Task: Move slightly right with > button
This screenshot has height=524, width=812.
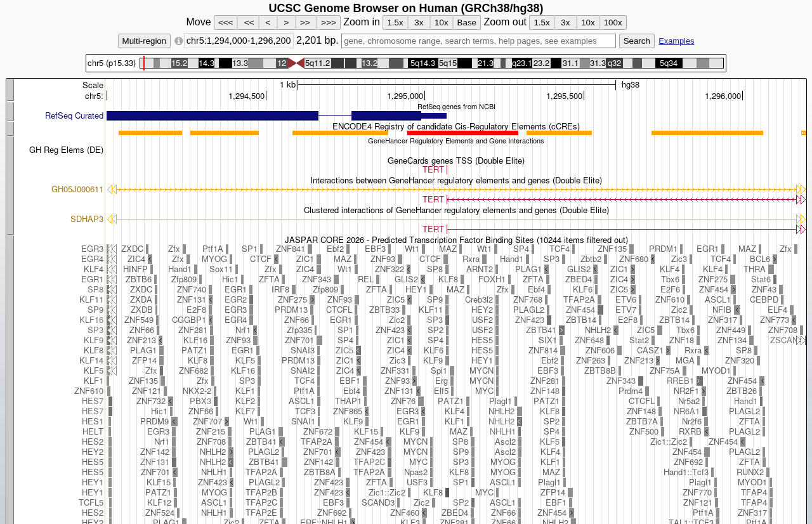Action: [x=286, y=23]
